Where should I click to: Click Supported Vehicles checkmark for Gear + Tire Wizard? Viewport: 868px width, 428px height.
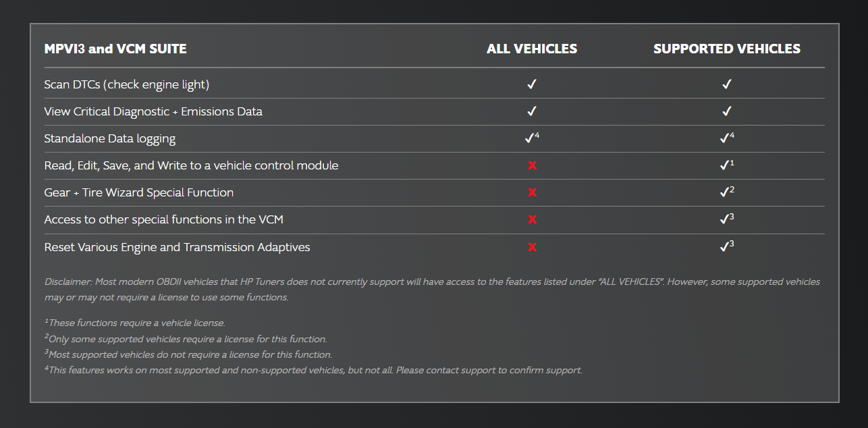(724, 192)
